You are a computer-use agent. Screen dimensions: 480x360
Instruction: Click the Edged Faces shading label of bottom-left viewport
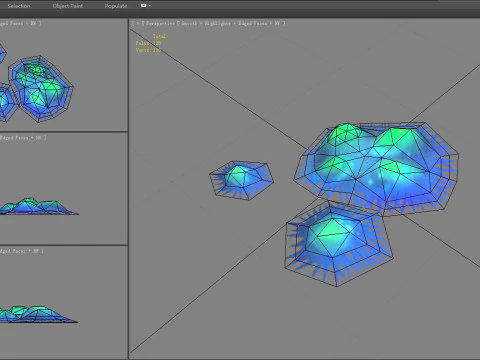coord(13,251)
